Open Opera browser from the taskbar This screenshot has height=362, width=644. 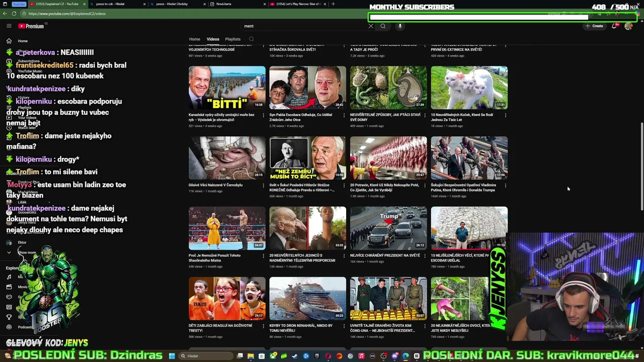pyautogui.click(x=328, y=356)
